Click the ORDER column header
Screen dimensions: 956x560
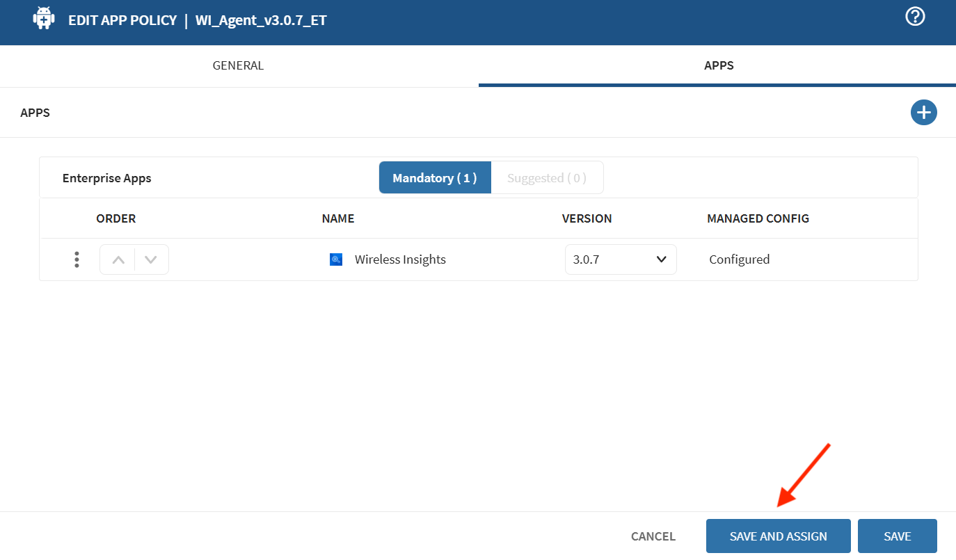116,218
